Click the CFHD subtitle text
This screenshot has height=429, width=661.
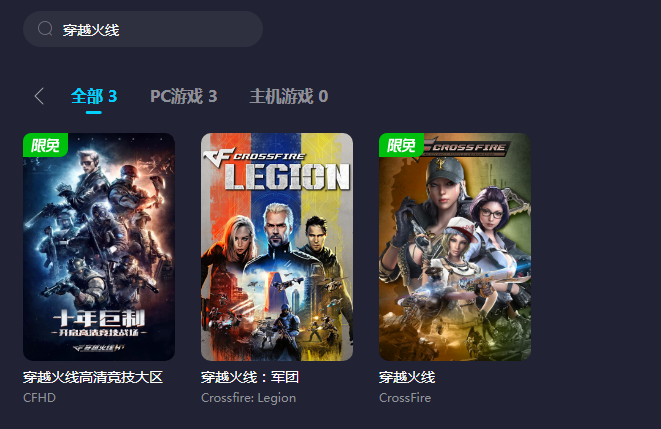click(x=39, y=398)
